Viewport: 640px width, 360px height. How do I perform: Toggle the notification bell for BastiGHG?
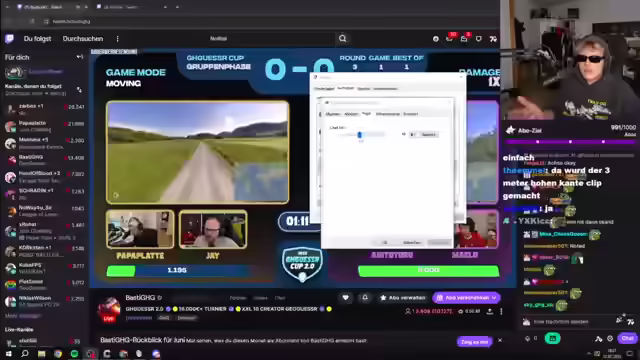[365, 298]
